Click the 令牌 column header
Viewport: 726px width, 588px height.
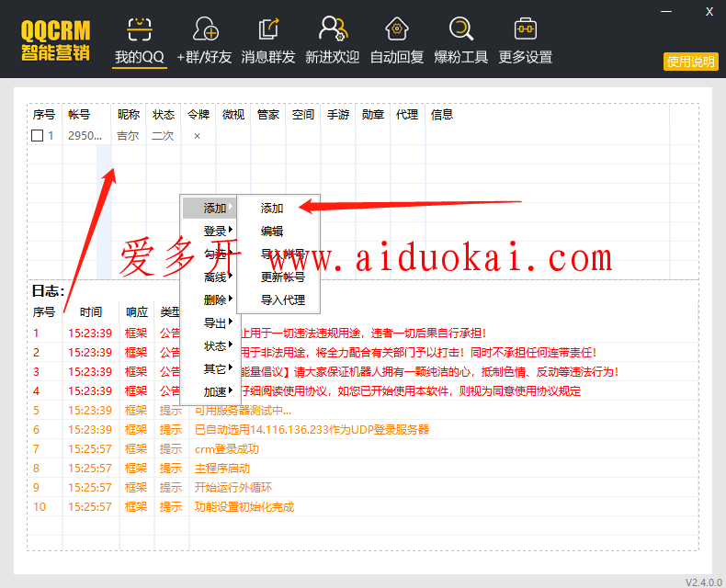(x=199, y=114)
